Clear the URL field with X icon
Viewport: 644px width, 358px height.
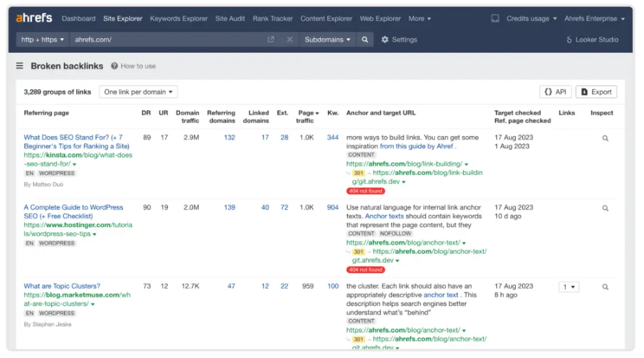290,39
